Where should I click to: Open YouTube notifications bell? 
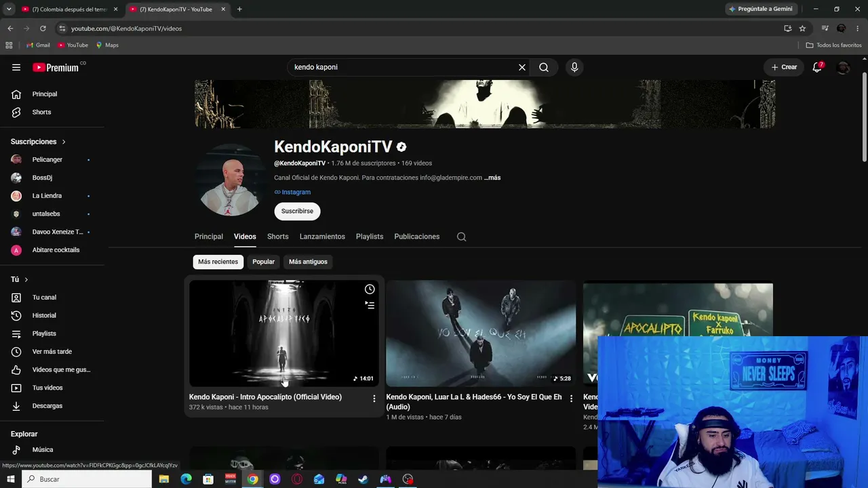pyautogui.click(x=817, y=67)
